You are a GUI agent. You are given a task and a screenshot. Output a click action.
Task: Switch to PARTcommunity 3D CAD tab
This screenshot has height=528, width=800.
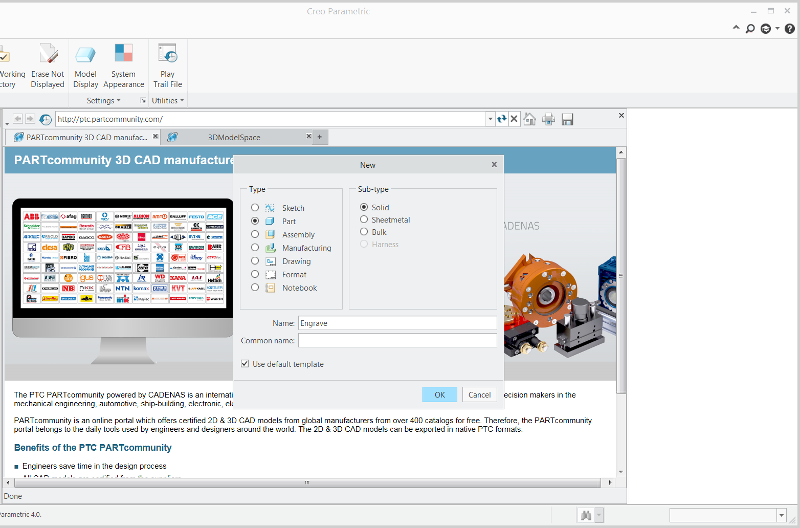click(x=81, y=137)
